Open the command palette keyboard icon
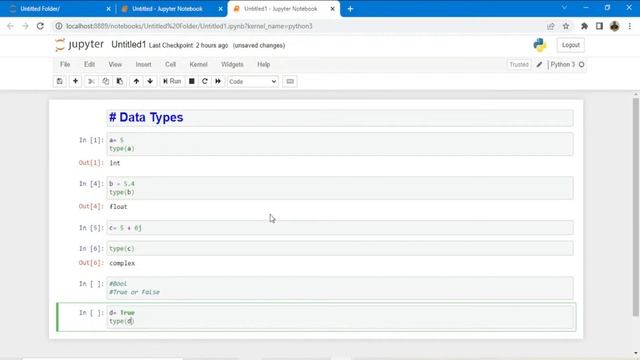Viewport: 640px width, 360px height. (290, 81)
